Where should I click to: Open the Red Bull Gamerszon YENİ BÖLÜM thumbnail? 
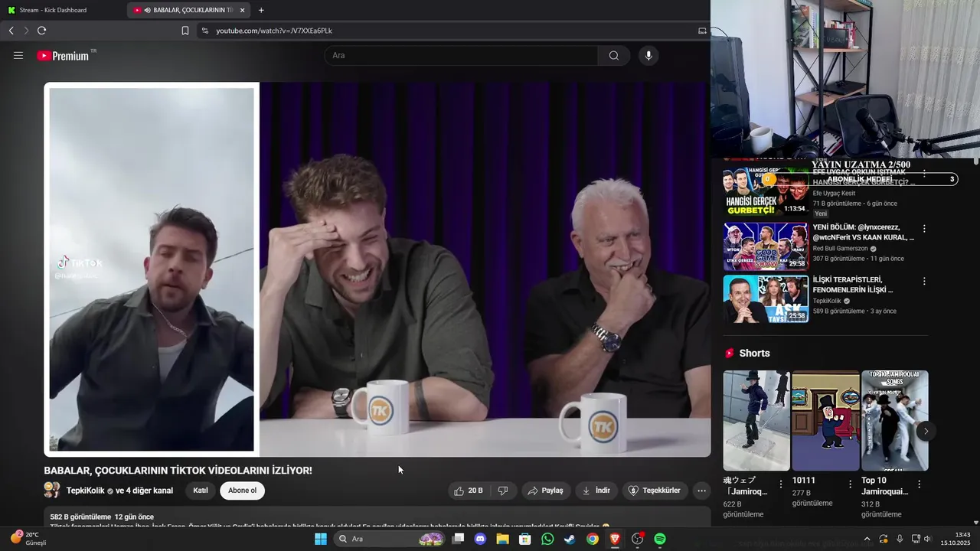tap(766, 246)
